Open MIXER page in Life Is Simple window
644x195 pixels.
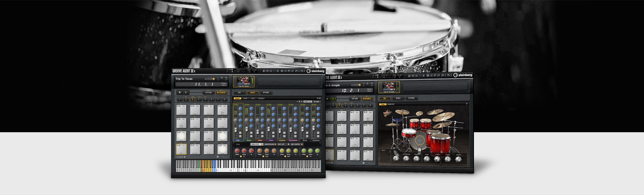(398, 98)
